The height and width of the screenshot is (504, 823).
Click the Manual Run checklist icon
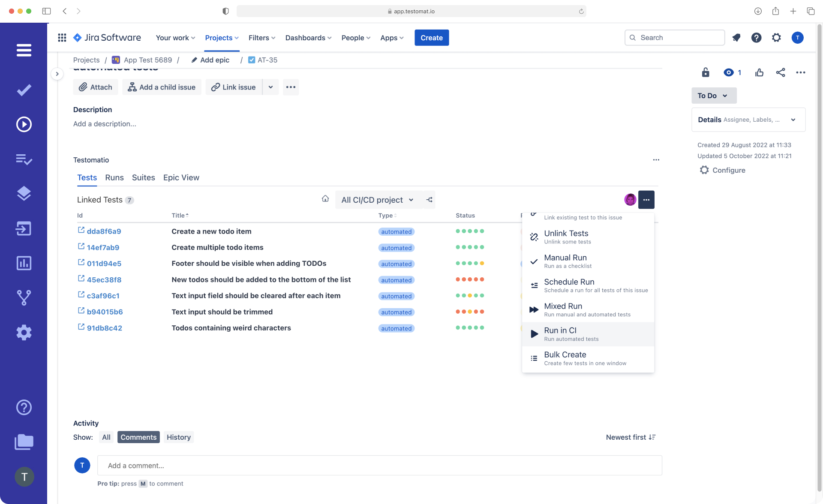(533, 261)
